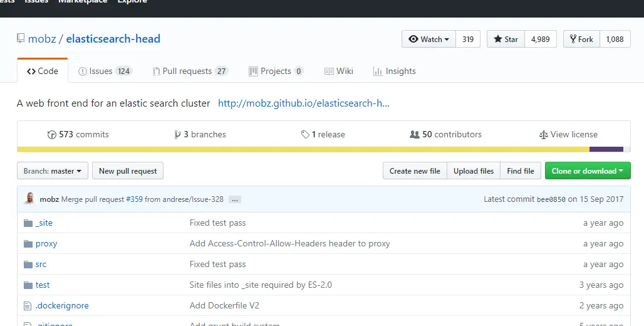644x326 pixels.
Task: Click the .dockerignore file icon
Action: (x=28, y=306)
